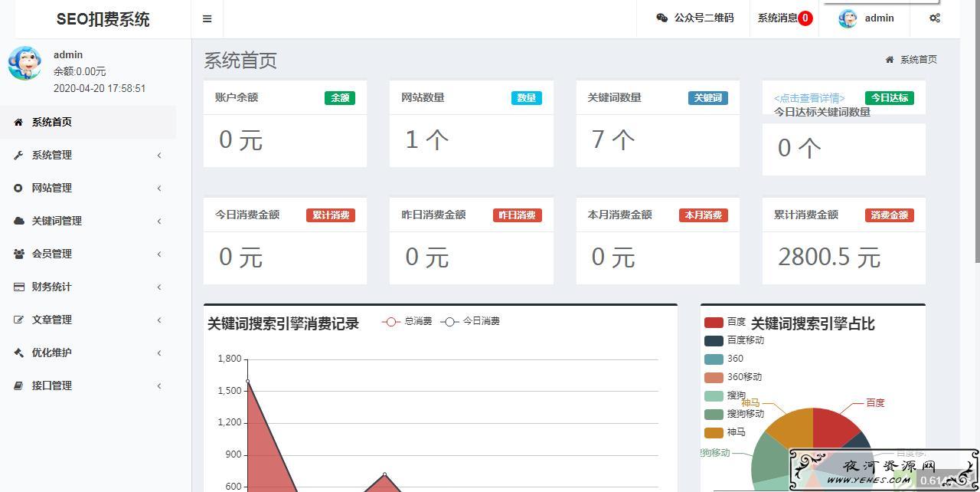Toggle 360移动 legend entry
Viewport: 980px width, 492px height.
733,377
